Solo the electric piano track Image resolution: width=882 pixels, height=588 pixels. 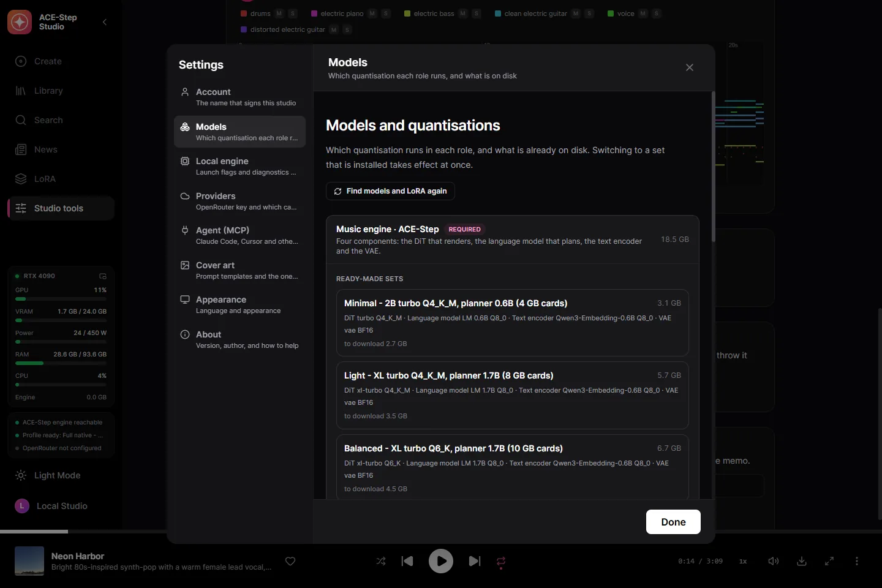pos(386,13)
